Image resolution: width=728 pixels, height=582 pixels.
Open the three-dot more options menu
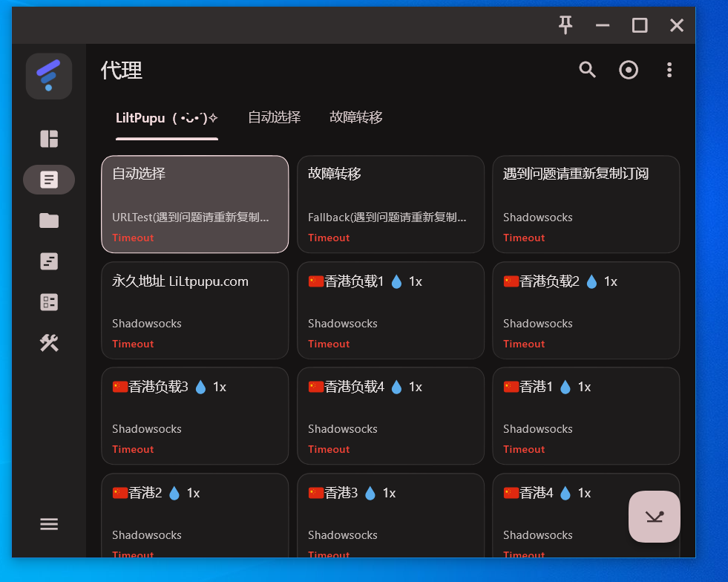tap(669, 70)
